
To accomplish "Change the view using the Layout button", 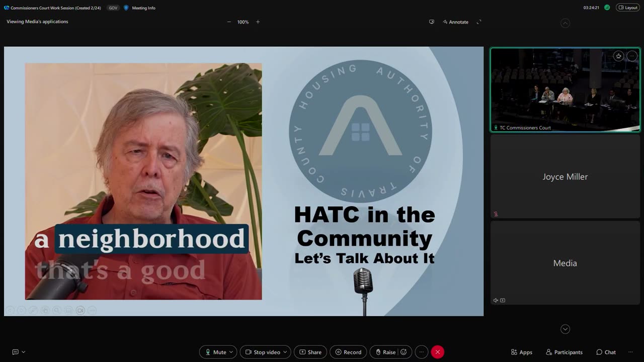I will coord(628,8).
